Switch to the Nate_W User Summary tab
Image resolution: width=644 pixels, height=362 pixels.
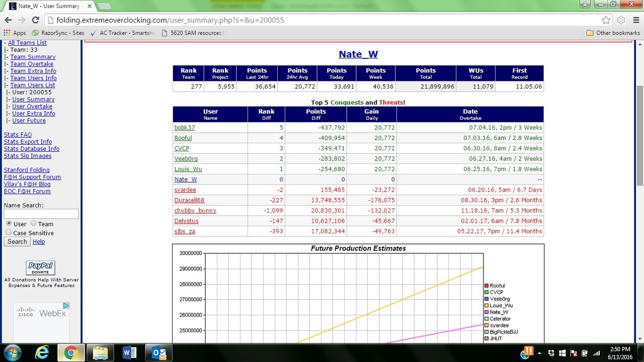48,6
